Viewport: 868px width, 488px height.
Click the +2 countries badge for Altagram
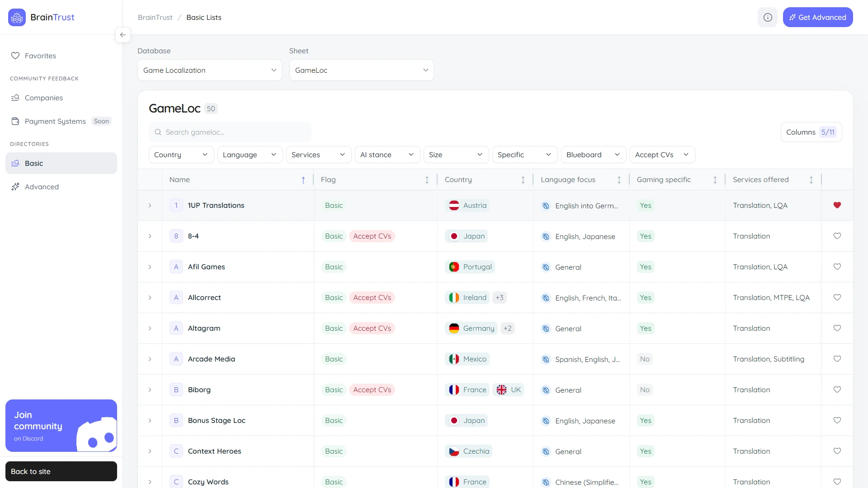[508, 328]
